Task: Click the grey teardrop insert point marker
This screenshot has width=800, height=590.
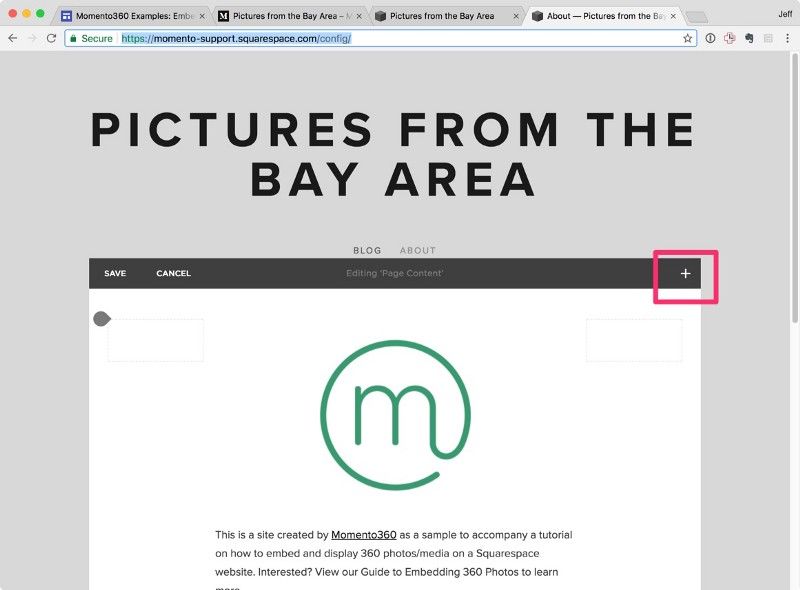Action: [x=102, y=319]
